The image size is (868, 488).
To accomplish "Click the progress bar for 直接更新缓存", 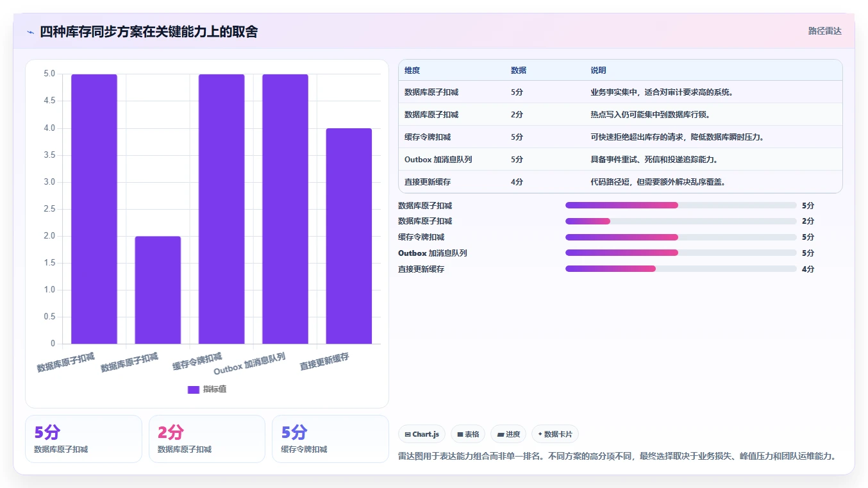I will (x=681, y=269).
